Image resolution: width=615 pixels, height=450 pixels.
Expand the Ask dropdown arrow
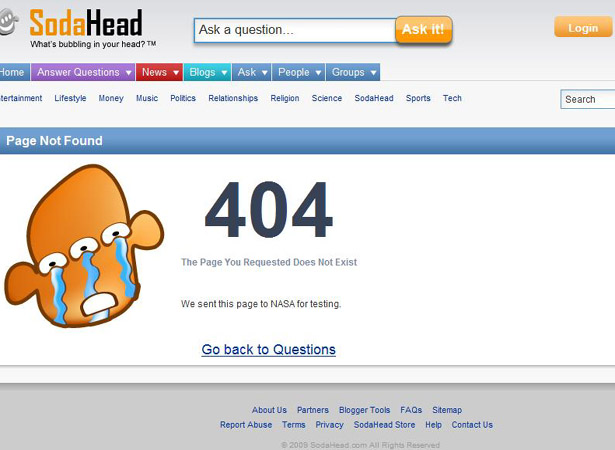point(265,73)
